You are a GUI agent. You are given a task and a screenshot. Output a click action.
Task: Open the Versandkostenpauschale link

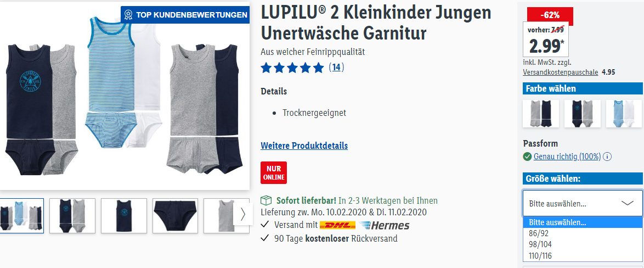click(561, 72)
